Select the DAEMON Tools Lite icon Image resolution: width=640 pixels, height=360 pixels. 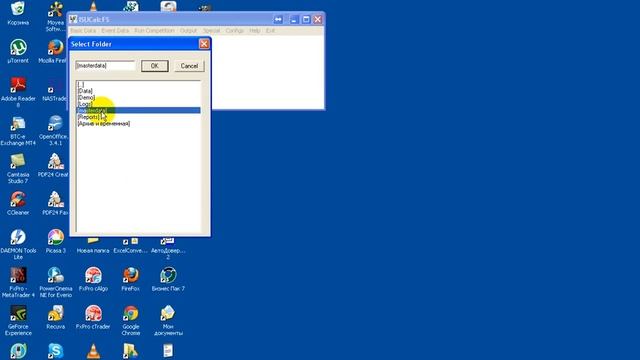tap(18, 244)
